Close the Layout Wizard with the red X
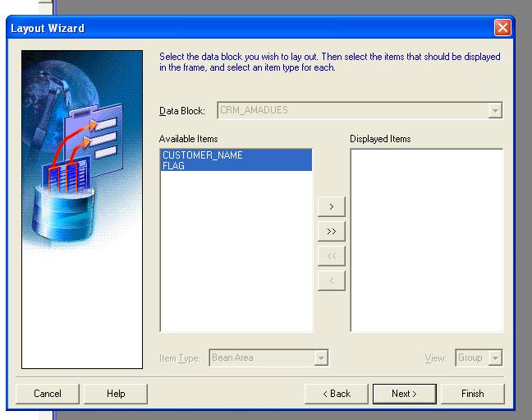 pos(502,28)
